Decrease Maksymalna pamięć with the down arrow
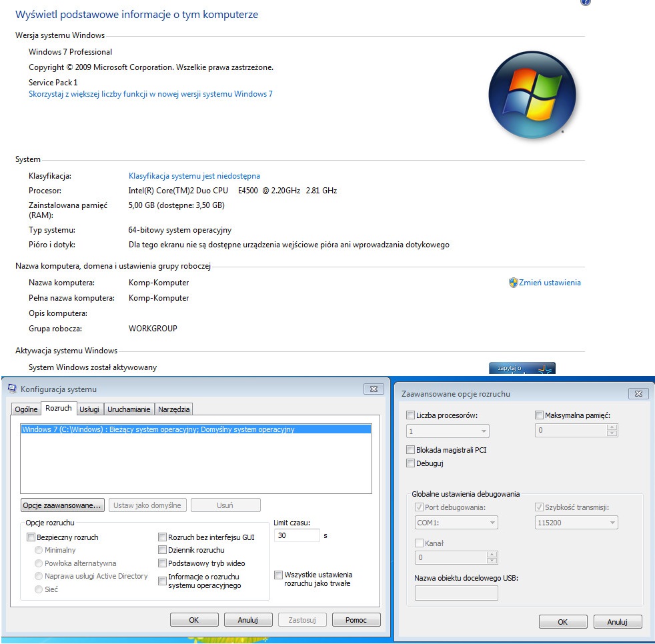 pos(612,433)
